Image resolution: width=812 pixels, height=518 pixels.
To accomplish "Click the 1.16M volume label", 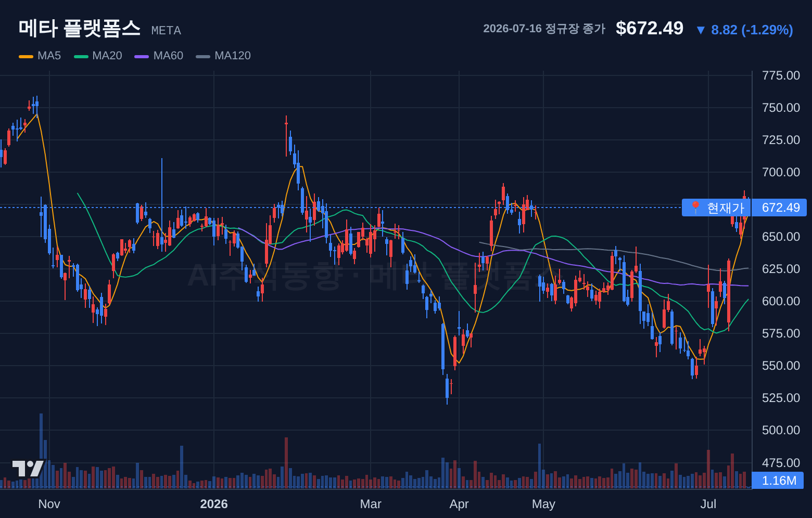I will coord(779,481).
